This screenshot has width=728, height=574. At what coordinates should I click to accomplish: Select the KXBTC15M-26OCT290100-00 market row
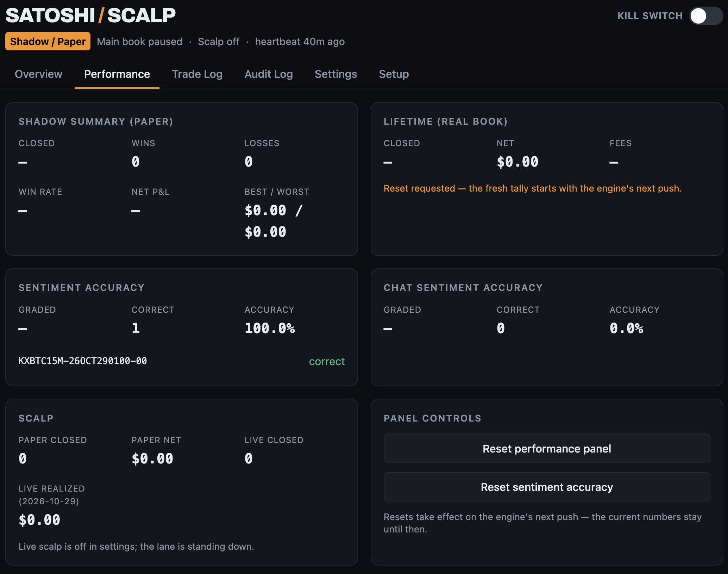182,361
